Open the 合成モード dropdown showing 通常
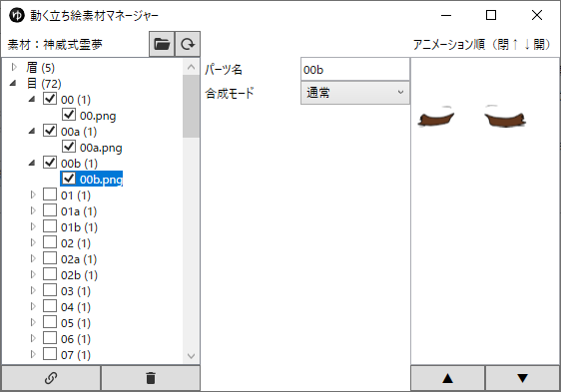This screenshot has width=561, height=392. [355, 93]
